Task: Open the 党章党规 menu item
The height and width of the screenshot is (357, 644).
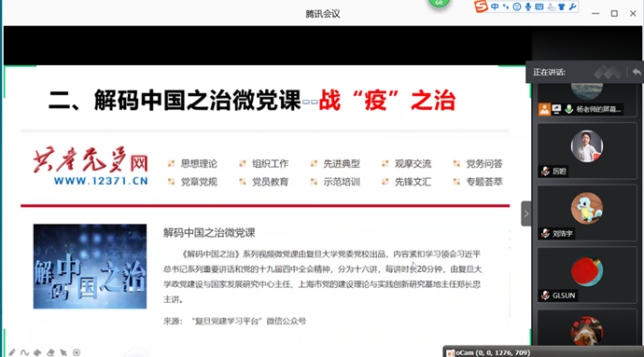Action: 199,182
